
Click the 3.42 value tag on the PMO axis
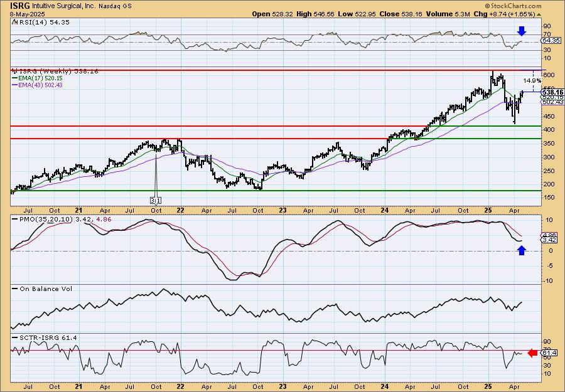point(549,240)
